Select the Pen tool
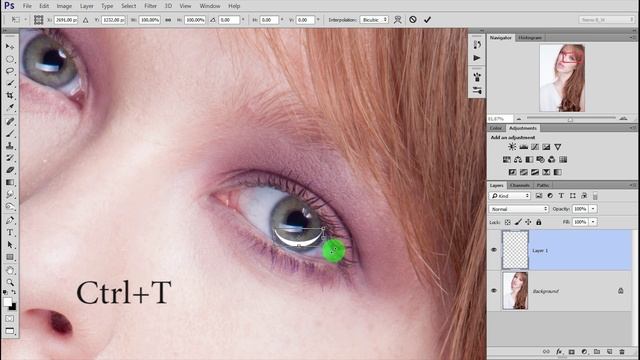The height and width of the screenshot is (360, 640). click(x=10, y=220)
